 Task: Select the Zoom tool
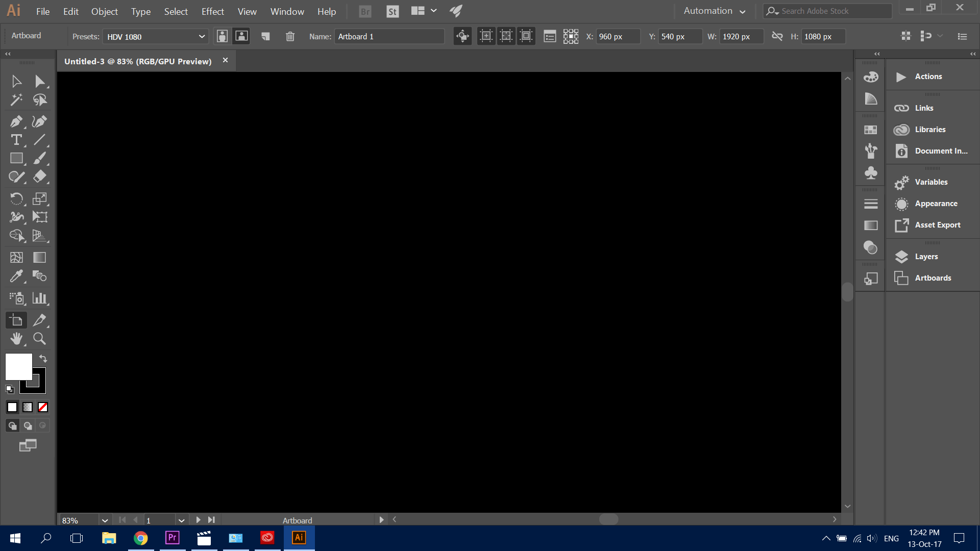pyautogui.click(x=39, y=338)
